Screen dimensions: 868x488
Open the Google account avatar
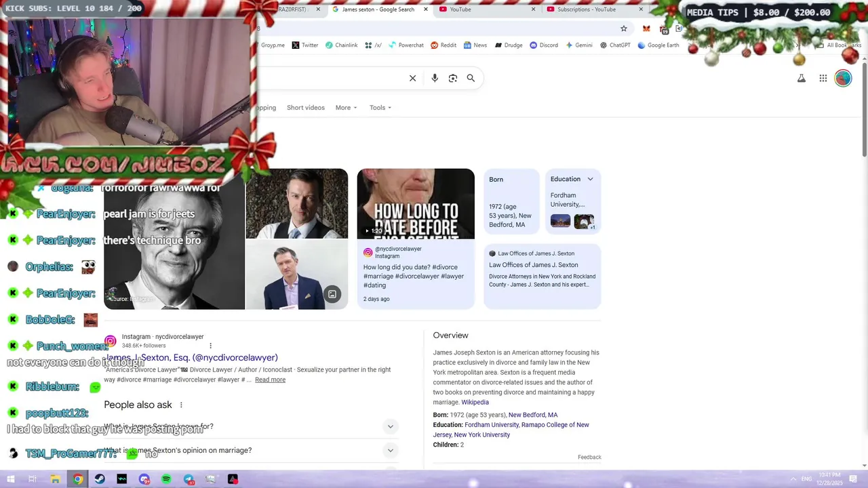[x=843, y=78]
